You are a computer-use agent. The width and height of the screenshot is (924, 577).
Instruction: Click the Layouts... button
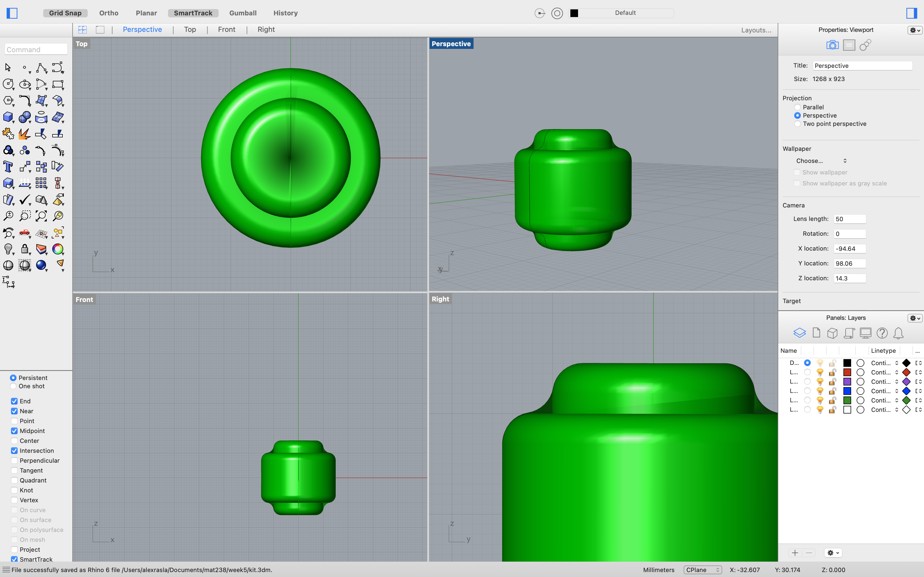coord(756,30)
